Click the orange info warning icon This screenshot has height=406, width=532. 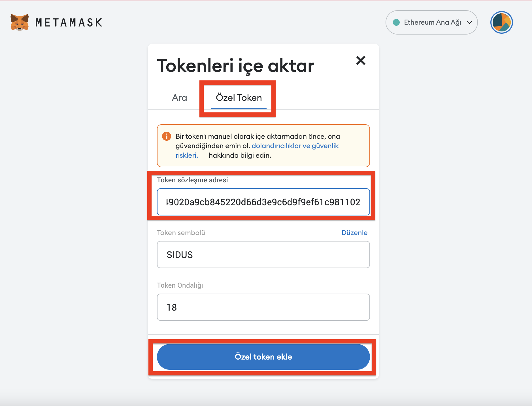(x=167, y=136)
